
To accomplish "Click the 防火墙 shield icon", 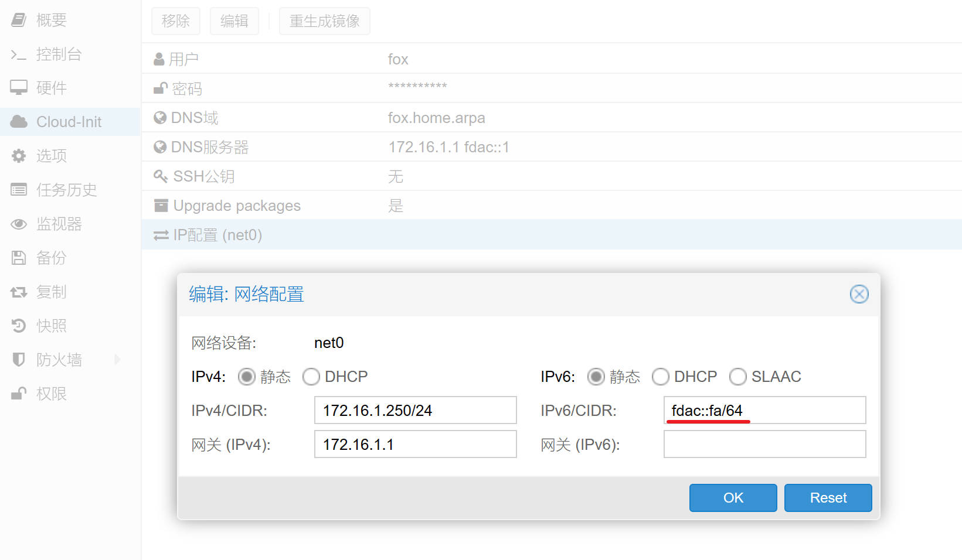I will 19,360.
